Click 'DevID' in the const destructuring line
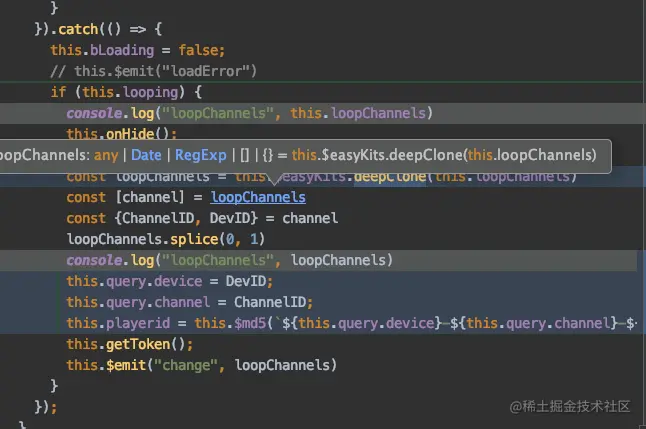The height and width of the screenshot is (429, 646). (229, 218)
